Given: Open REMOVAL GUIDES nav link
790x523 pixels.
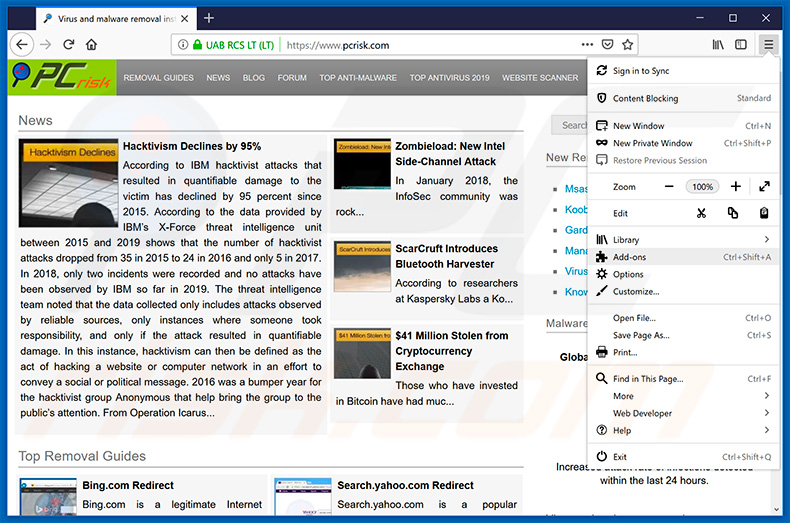Looking at the screenshot, I should click(158, 78).
